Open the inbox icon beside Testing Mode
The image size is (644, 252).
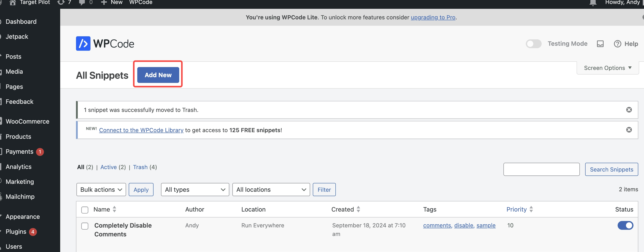(x=600, y=44)
